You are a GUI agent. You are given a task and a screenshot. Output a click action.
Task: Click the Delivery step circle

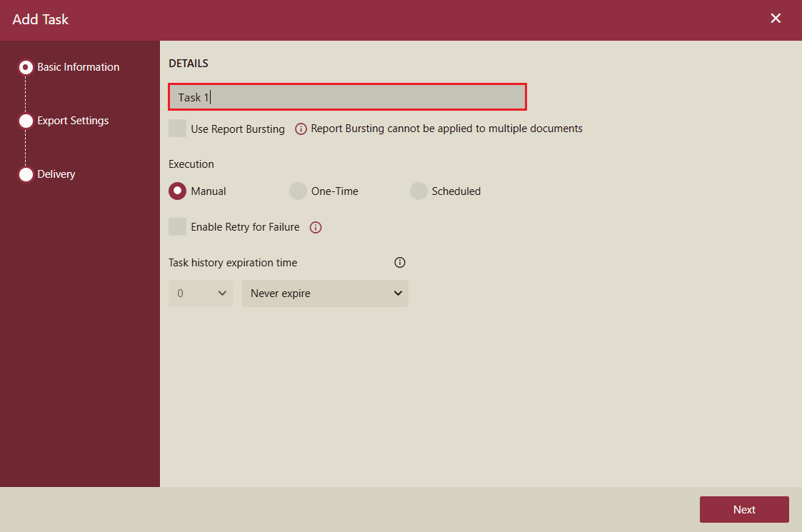tap(26, 174)
